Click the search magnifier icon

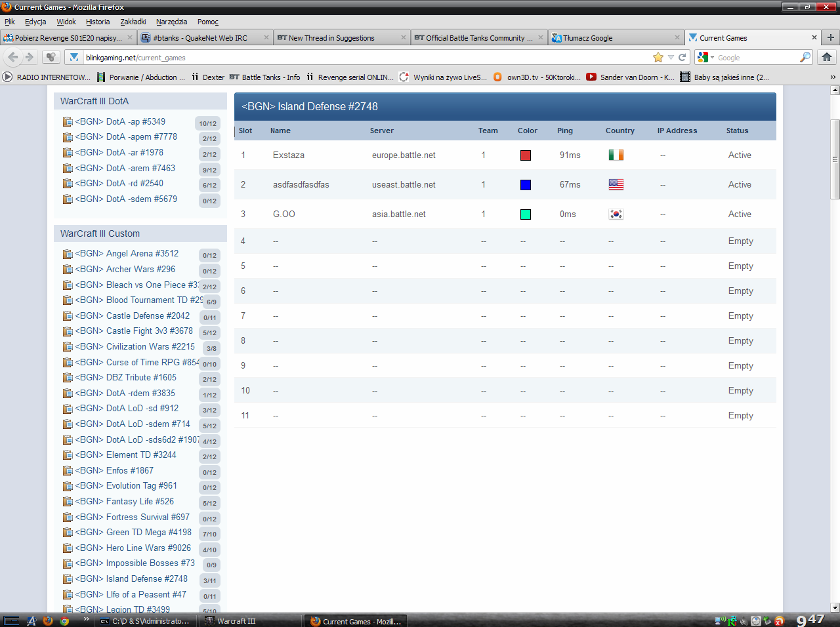pos(805,57)
